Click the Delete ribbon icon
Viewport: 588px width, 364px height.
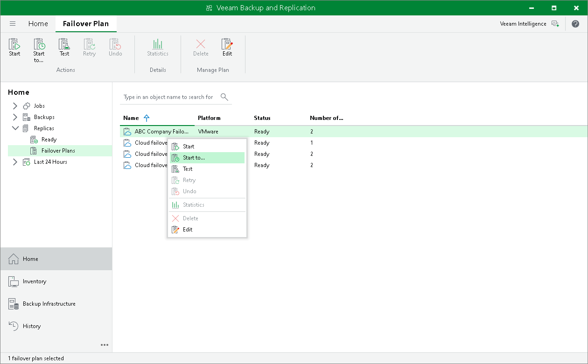(x=201, y=48)
